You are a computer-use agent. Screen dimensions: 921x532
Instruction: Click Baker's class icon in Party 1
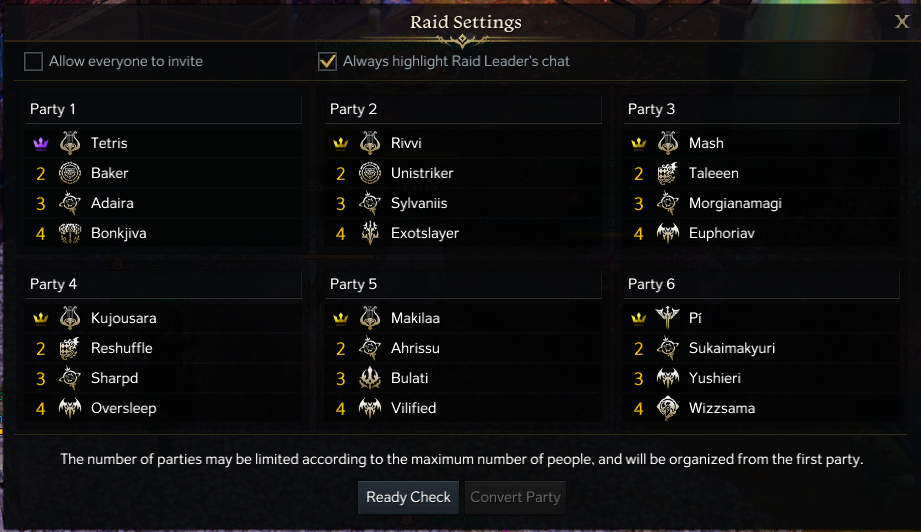coord(70,173)
